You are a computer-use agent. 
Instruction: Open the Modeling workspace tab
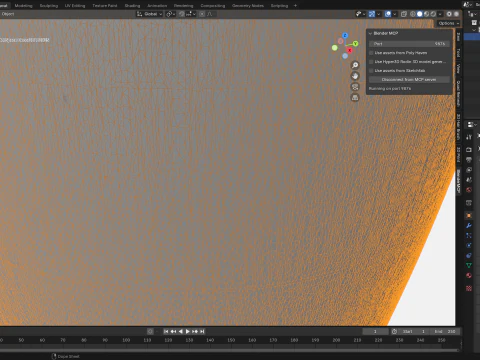(23, 6)
